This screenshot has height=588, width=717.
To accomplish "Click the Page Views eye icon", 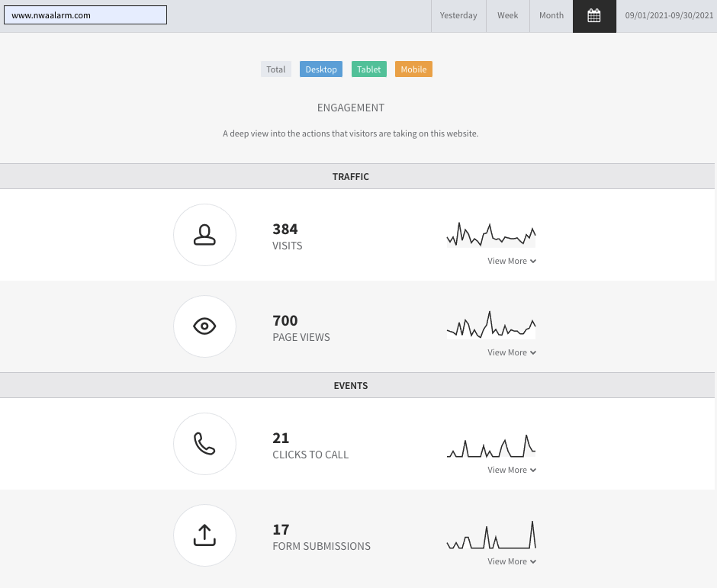I will pos(204,326).
